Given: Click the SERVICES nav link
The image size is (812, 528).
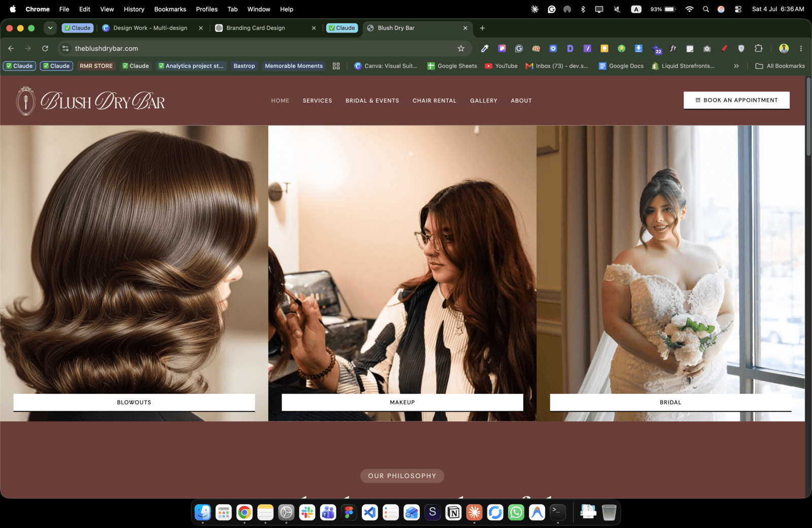Looking at the screenshot, I should pos(317,101).
